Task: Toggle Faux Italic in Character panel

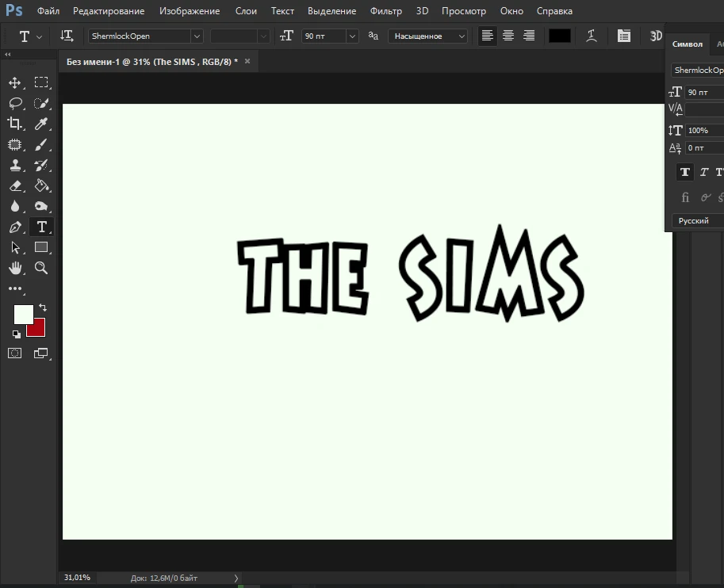Action: (x=703, y=172)
